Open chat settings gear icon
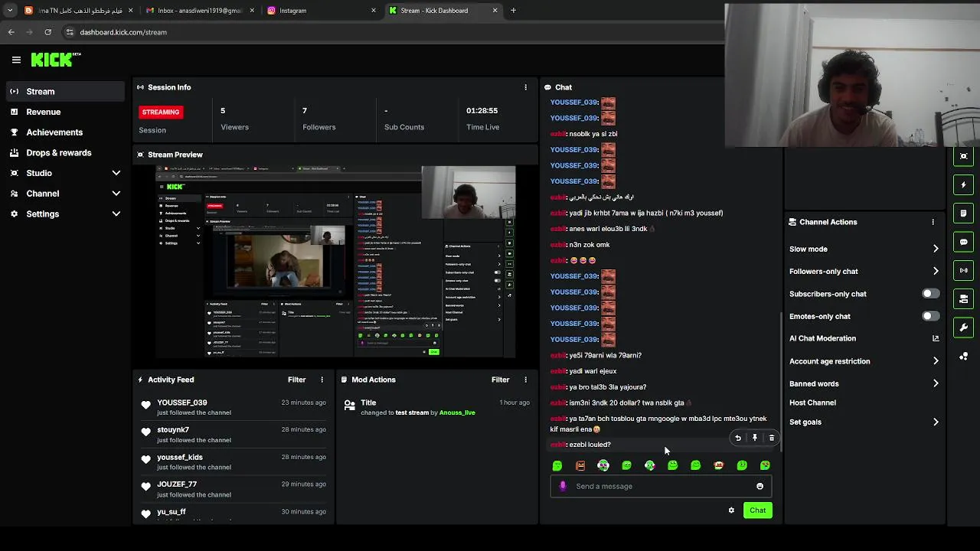The width and height of the screenshot is (980, 551). [x=731, y=510]
